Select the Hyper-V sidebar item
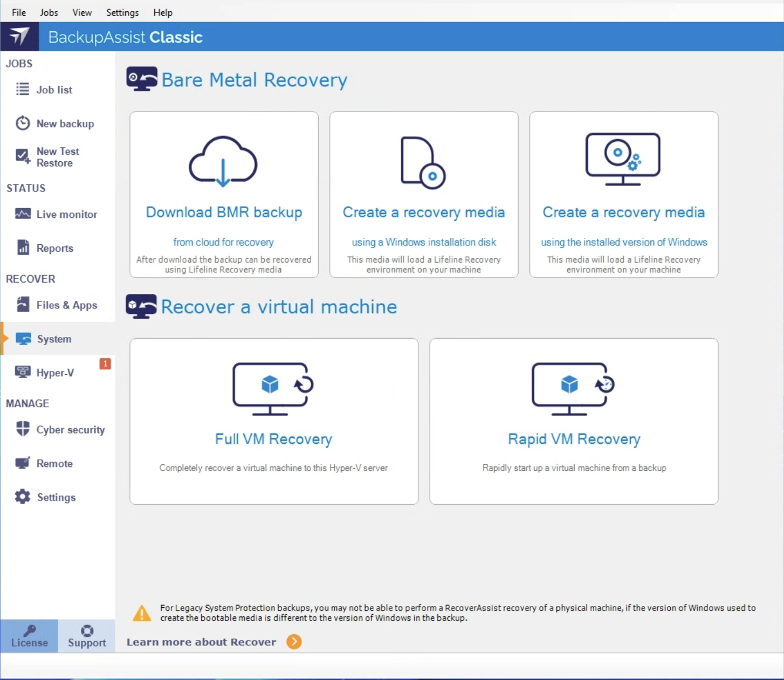The height and width of the screenshot is (680, 784). click(x=54, y=373)
